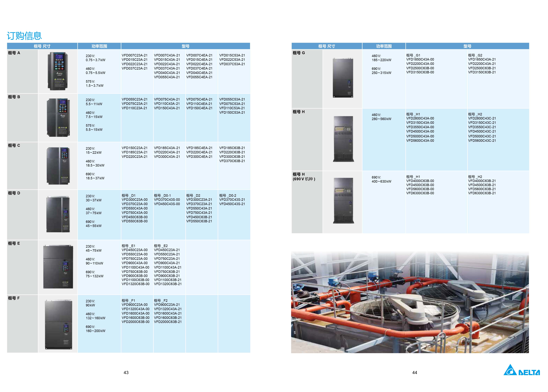Click the frame B drive product image
This screenshot has width=548, height=392.
(x=58, y=118)
